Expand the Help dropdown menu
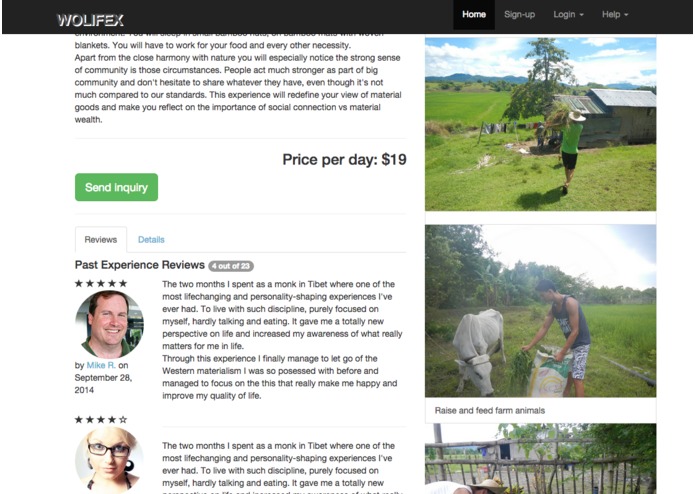The width and height of the screenshot is (695, 494). (x=615, y=15)
